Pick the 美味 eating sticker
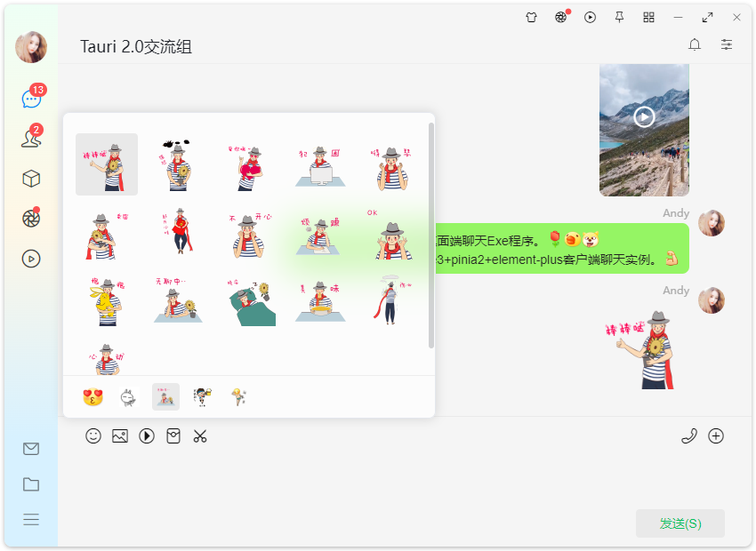 pyautogui.click(x=320, y=301)
